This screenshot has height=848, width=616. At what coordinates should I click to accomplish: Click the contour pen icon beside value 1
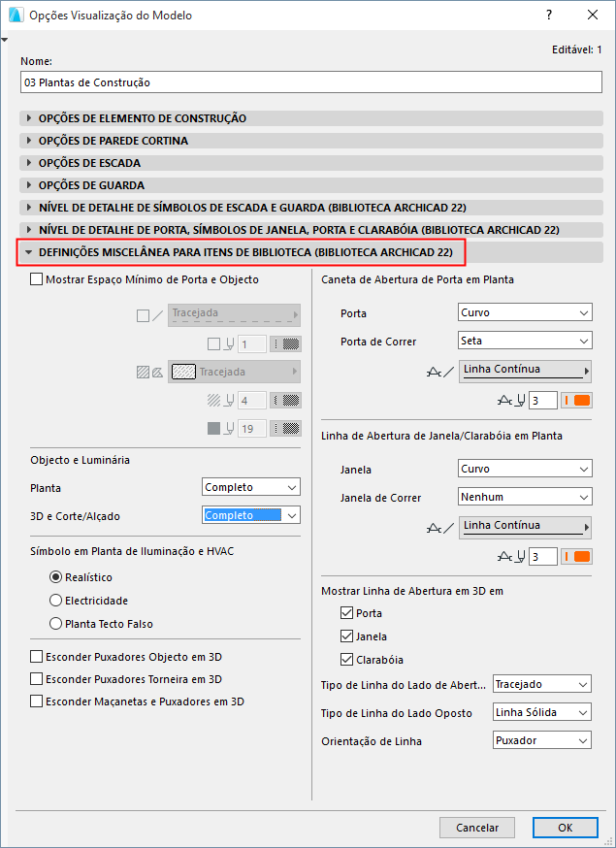[220, 344]
